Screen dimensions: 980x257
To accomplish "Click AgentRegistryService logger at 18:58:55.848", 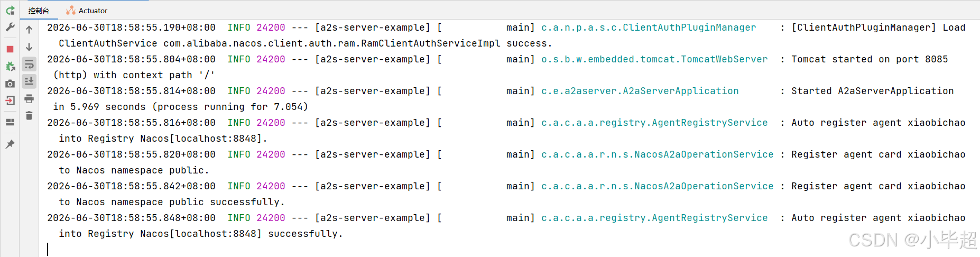I will tap(654, 218).
